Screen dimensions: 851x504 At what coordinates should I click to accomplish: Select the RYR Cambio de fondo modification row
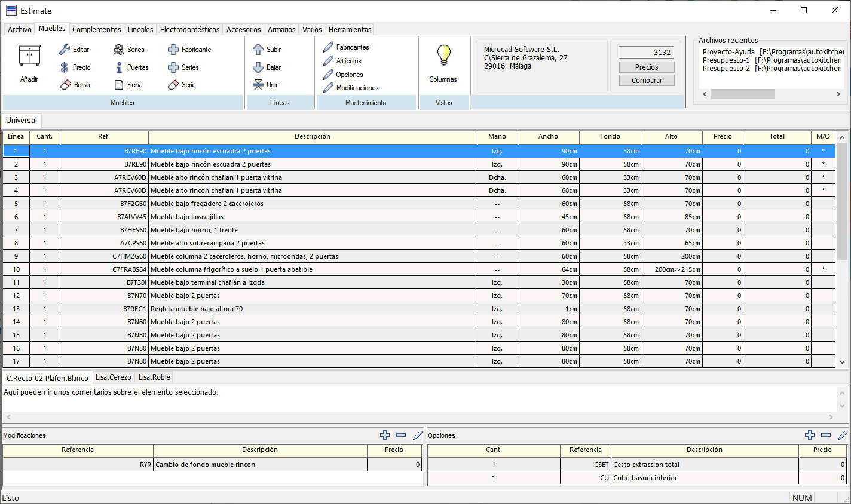(212, 465)
